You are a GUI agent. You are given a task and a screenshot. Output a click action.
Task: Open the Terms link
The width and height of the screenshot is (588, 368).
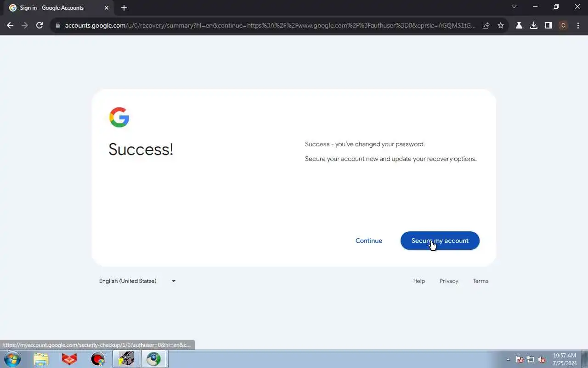click(481, 281)
